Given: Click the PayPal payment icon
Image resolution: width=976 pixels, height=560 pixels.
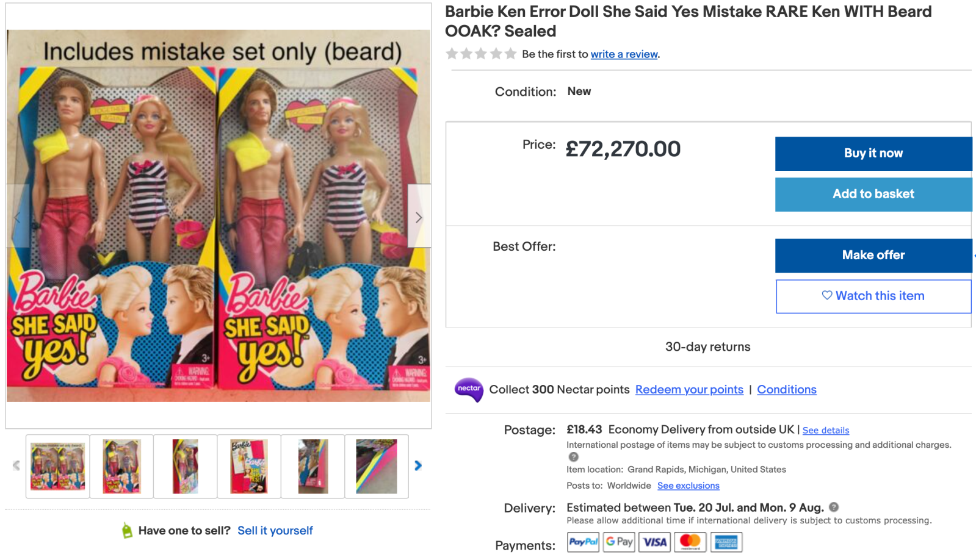Looking at the screenshot, I should coord(583,542).
